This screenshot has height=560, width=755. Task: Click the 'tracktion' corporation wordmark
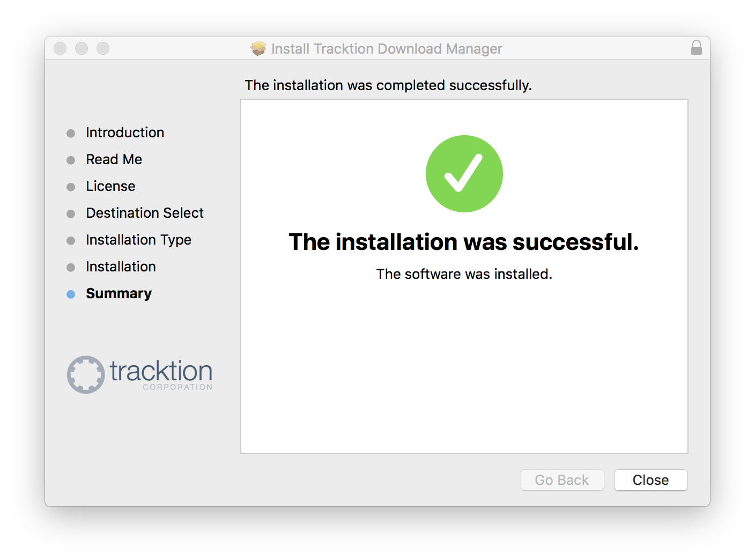(161, 372)
